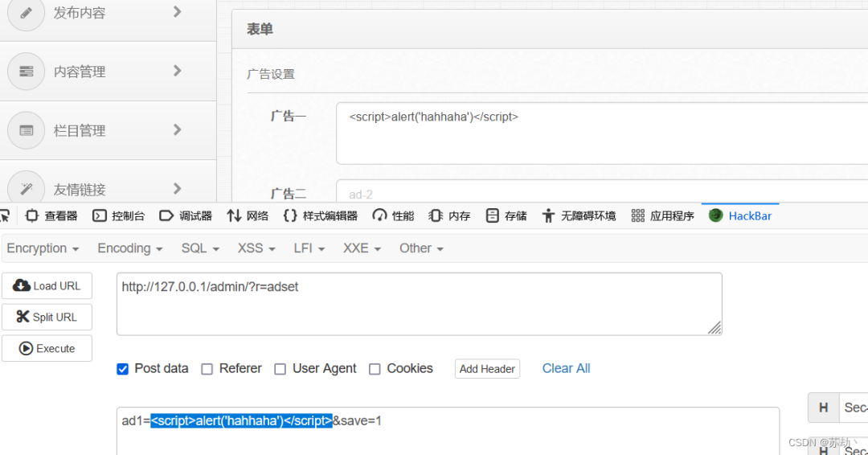Expand the 内容管理 chevron arrow
This screenshot has height=455, width=868.
[177, 70]
